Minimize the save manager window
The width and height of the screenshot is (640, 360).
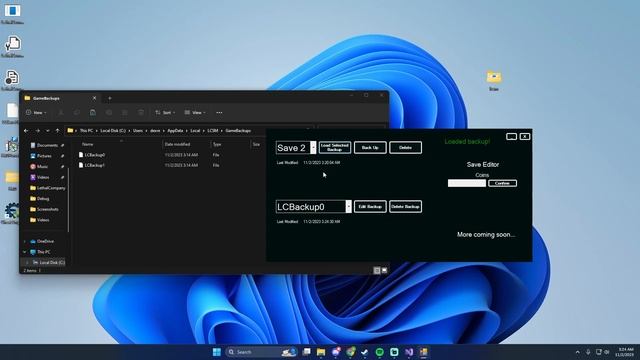coord(511,136)
